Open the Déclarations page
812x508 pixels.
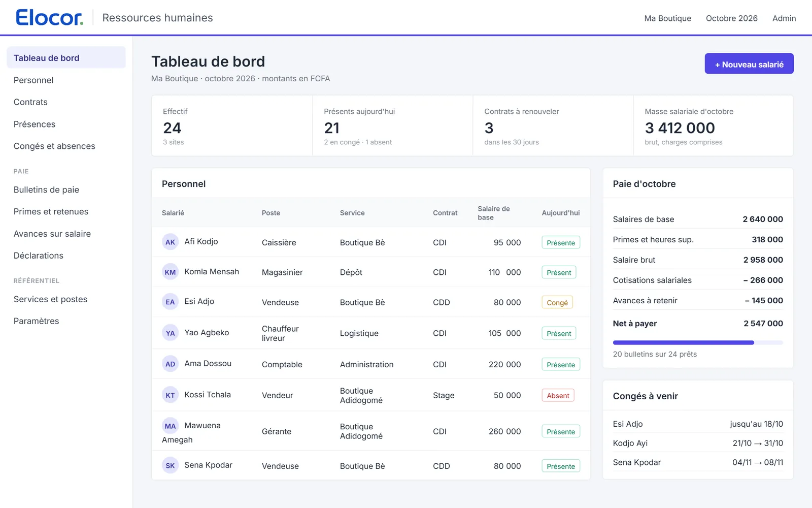(x=66, y=256)
